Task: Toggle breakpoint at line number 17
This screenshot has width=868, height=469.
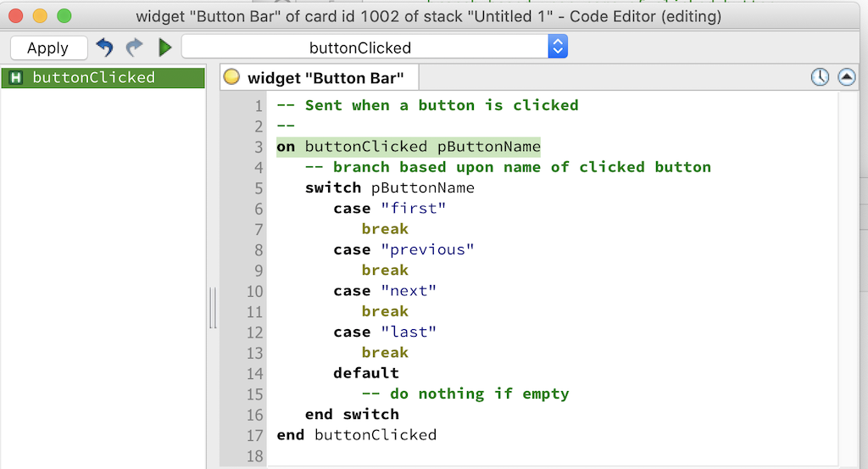Action: pyautogui.click(x=254, y=435)
